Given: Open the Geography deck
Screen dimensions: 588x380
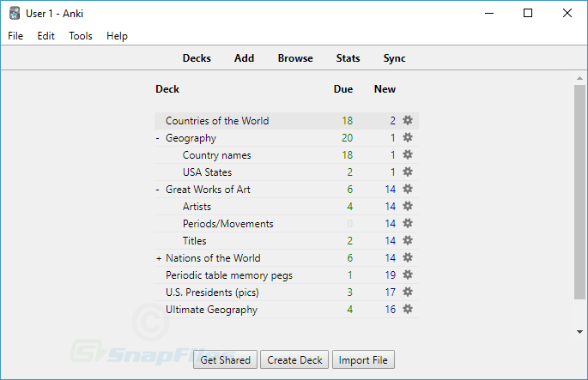Looking at the screenshot, I should tap(191, 138).
